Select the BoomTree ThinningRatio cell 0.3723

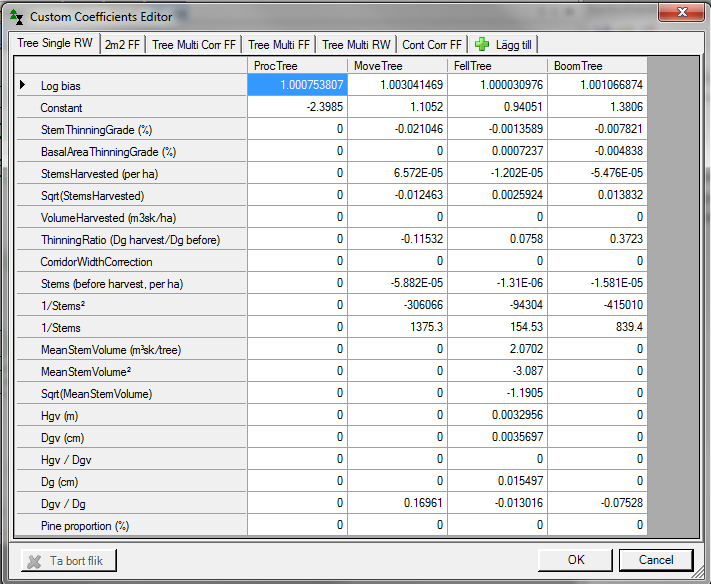click(597, 240)
